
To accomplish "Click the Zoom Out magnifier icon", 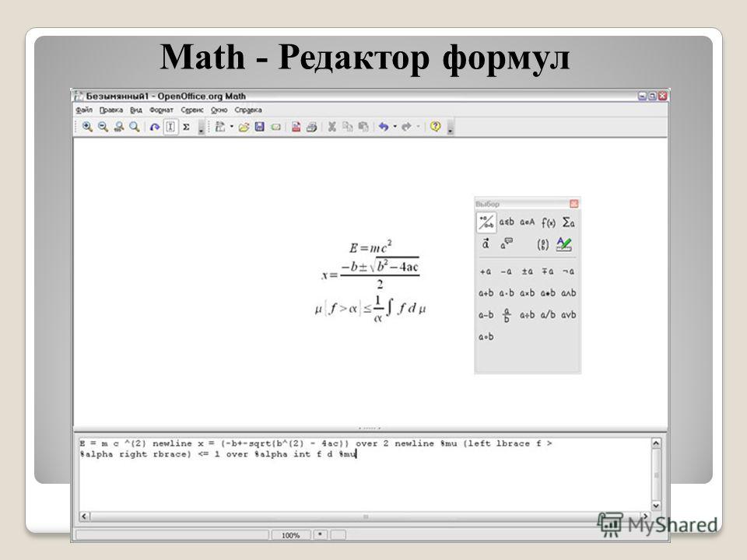I will pyautogui.click(x=103, y=127).
